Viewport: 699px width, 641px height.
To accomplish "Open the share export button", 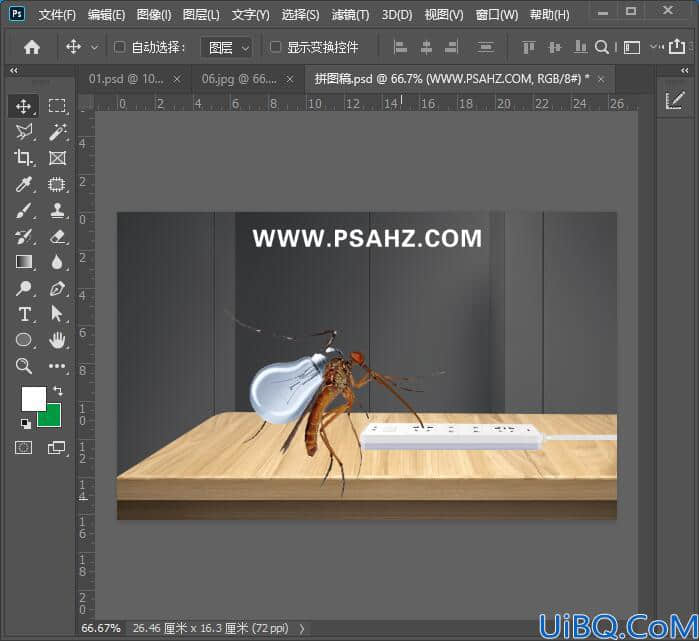I will click(677, 46).
